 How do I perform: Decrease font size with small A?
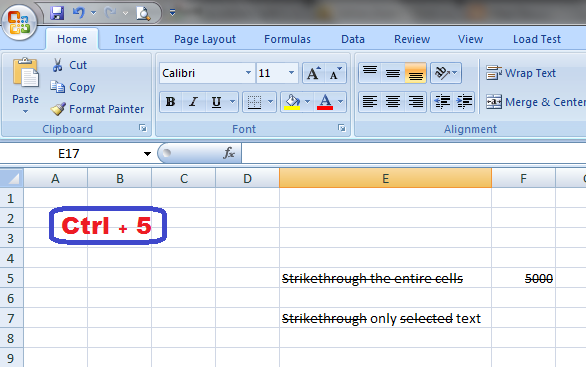coord(336,73)
